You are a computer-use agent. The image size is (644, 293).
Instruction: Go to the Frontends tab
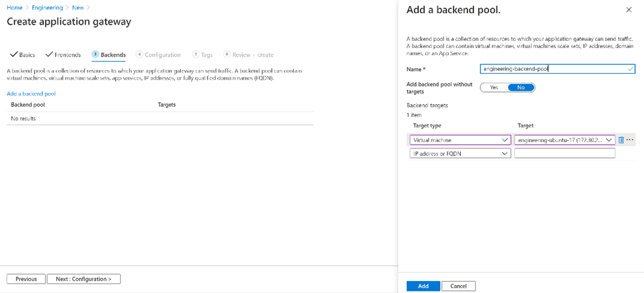coord(63,55)
